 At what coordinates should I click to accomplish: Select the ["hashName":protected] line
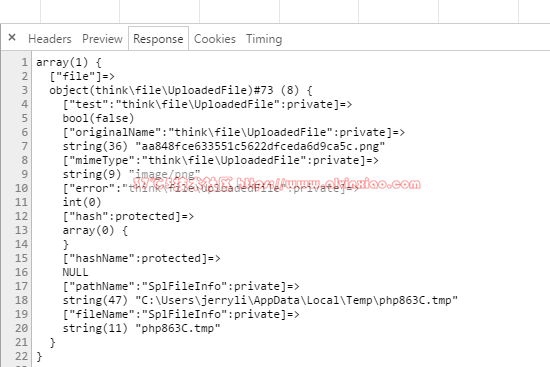(x=141, y=258)
